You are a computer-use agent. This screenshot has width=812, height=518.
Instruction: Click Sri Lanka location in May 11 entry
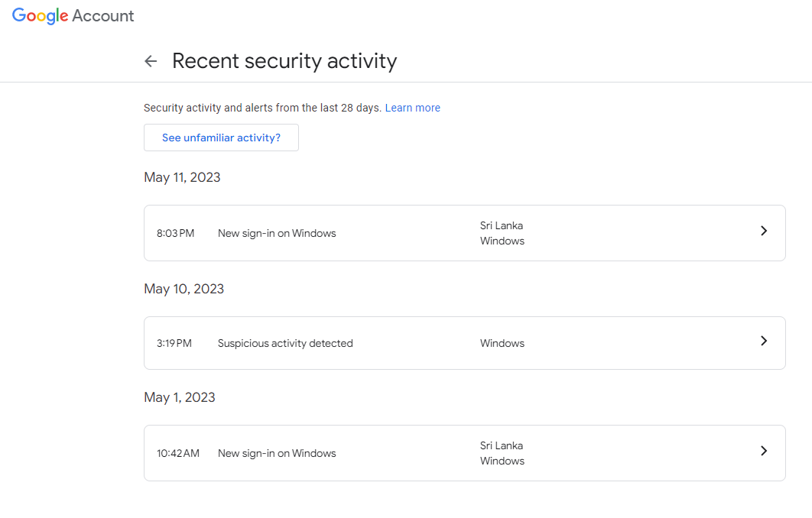click(x=502, y=225)
